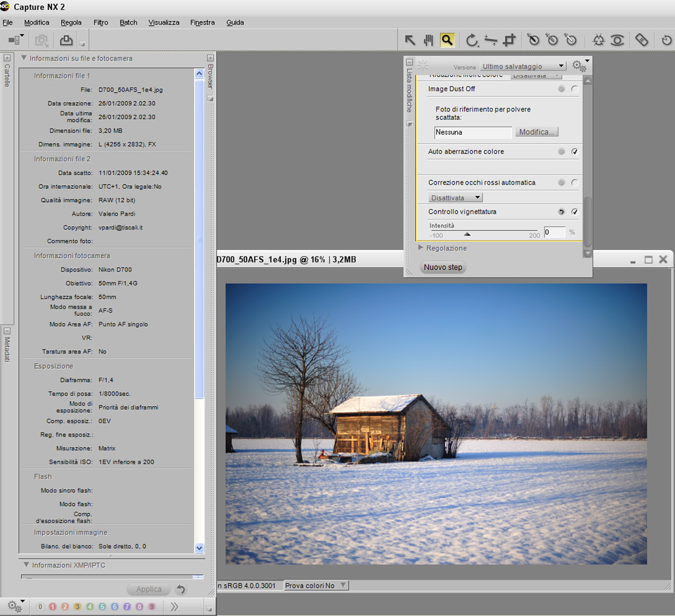
Task: Open the Modifica menu
Action: click(x=37, y=22)
